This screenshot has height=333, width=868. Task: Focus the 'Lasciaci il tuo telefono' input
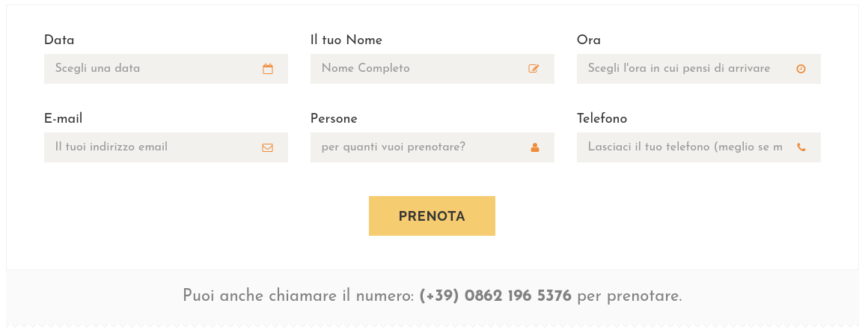click(x=699, y=147)
